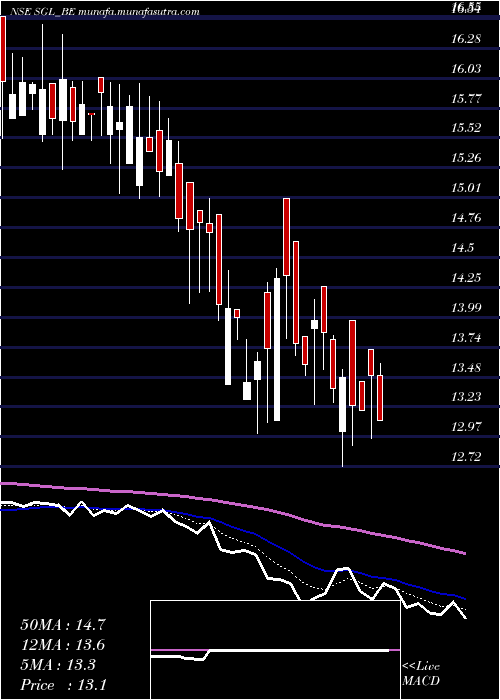This screenshot has height=700, width=500.
Task: Click the 16.03 price axis label
Action: [x=466, y=69]
